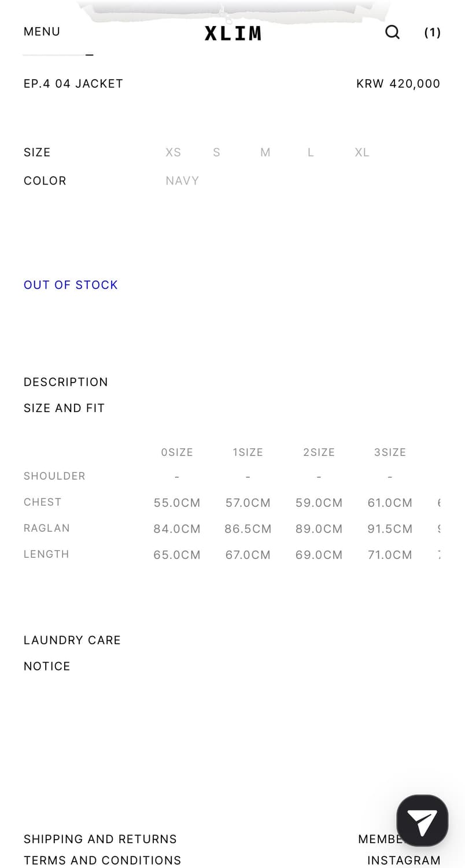Open the floating chat messenger button
The width and height of the screenshot is (465, 868).
pyautogui.click(x=422, y=821)
